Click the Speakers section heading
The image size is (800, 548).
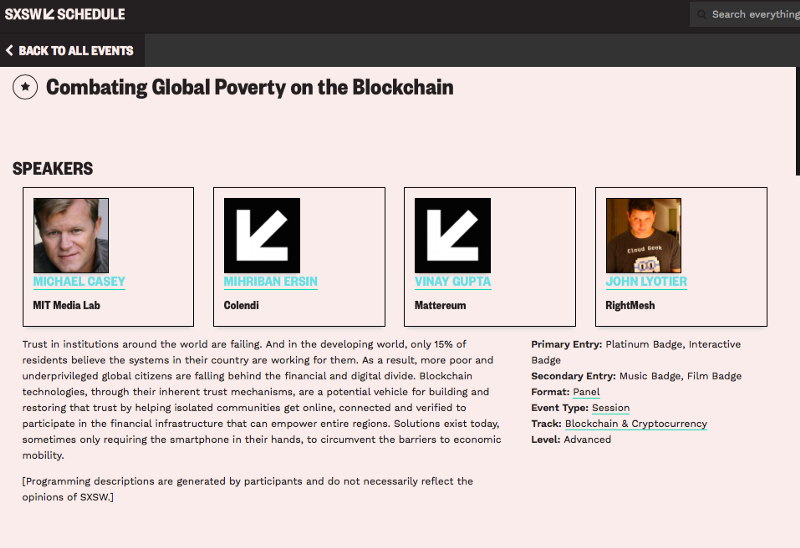coord(53,169)
